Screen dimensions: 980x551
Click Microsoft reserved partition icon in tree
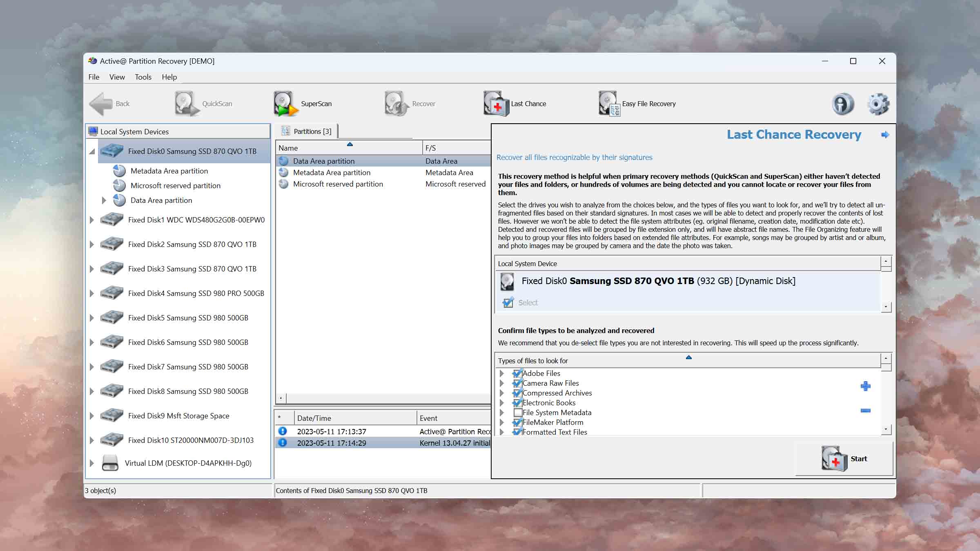tap(119, 185)
